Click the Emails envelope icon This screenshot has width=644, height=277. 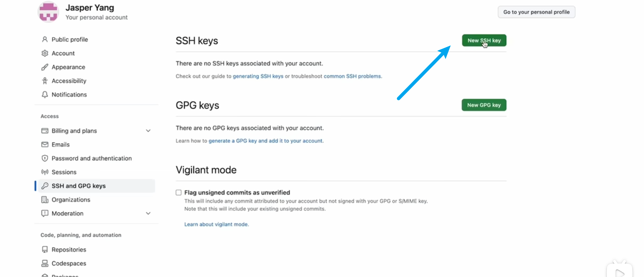[45, 144]
